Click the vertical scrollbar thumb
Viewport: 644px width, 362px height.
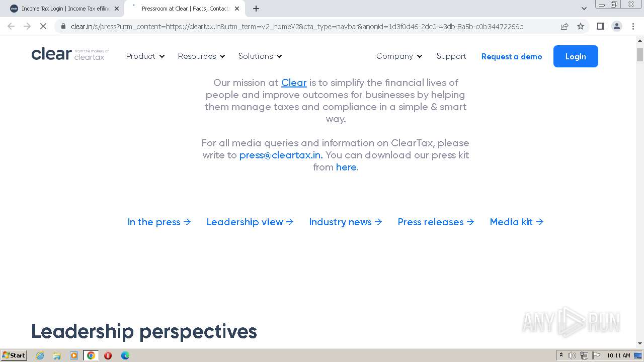pyautogui.click(x=640, y=54)
